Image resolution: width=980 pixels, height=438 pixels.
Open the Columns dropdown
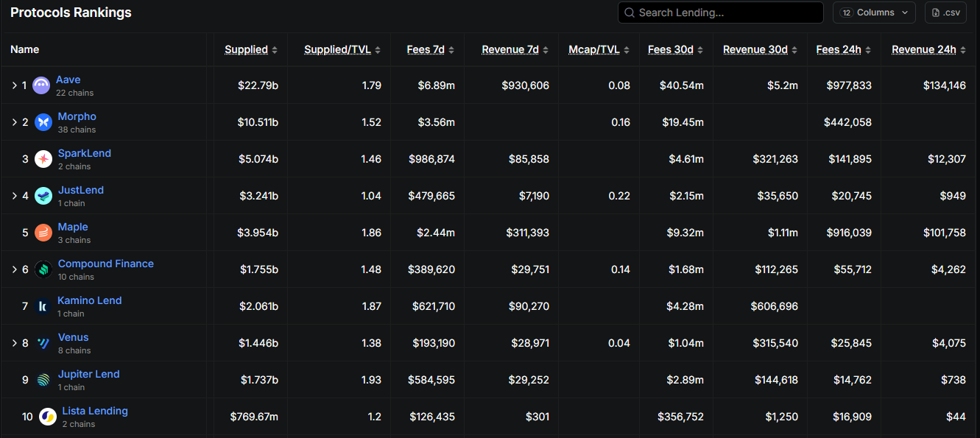pyautogui.click(x=875, y=13)
